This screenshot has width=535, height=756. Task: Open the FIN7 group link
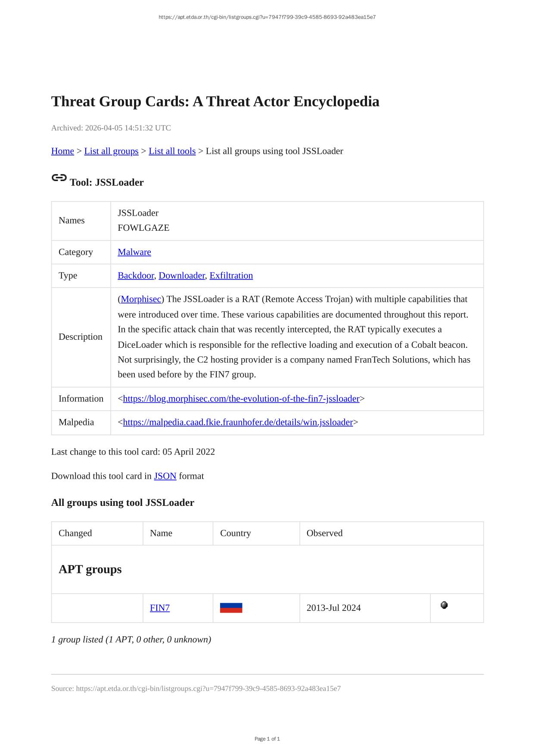point(160,608)
